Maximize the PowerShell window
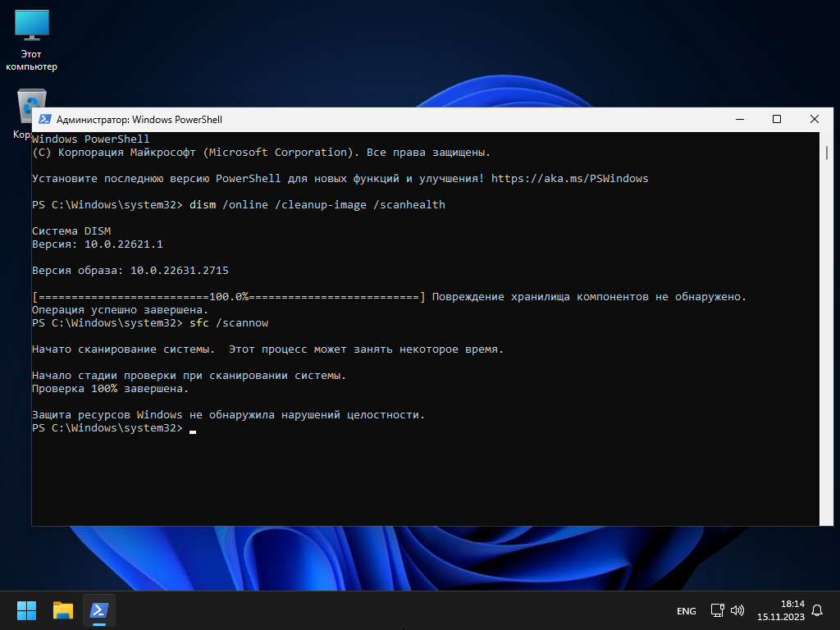Image resolution: width=840 pixels, height=630 pixels. point(777,120)
